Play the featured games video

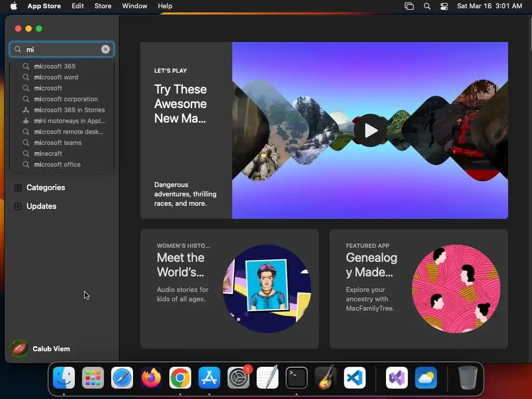370,130
